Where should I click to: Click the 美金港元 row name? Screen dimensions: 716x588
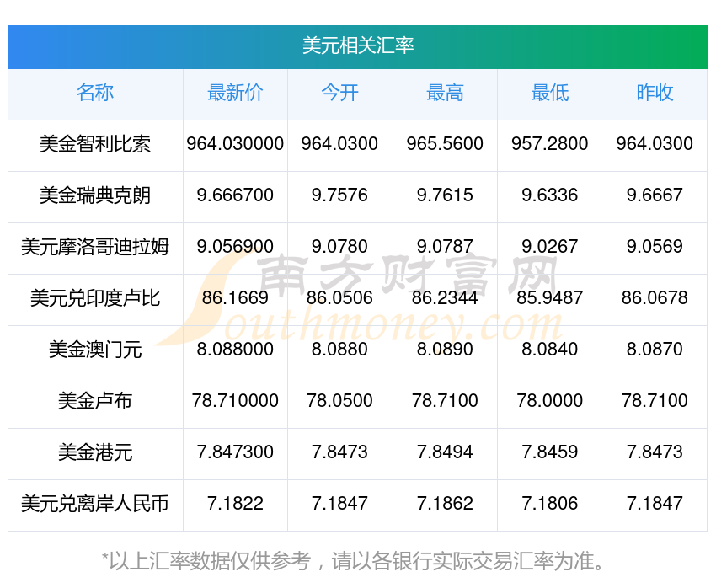pyautogui.click(x=95, y=452)
